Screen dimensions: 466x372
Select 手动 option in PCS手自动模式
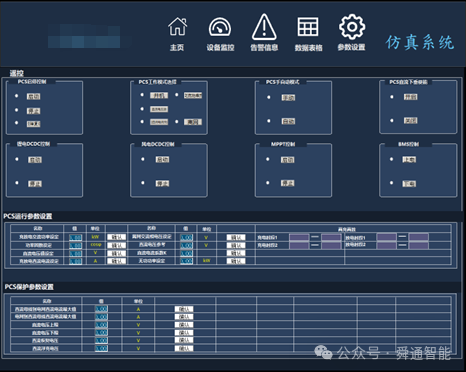[x=288, y=97]
